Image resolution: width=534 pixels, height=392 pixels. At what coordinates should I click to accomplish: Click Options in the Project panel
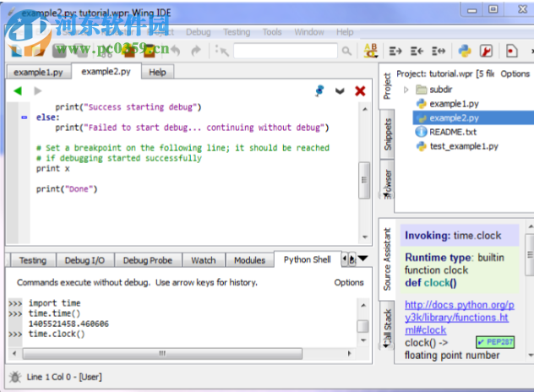515,73
